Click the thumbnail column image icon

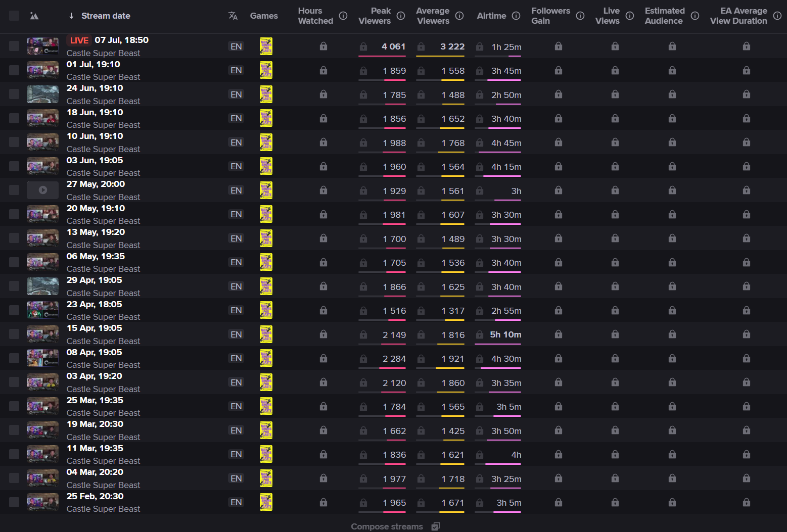click(x=34, y=16)
